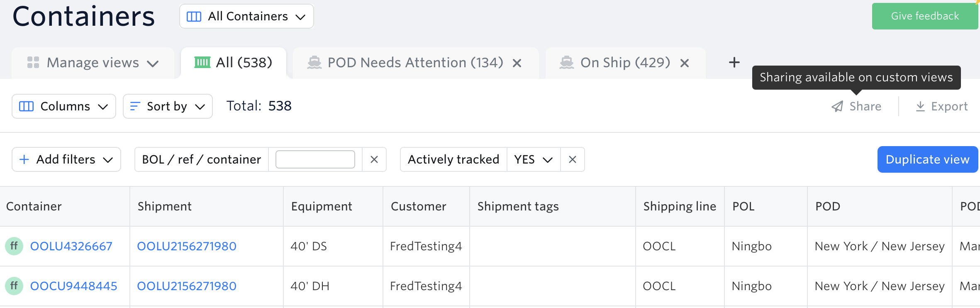Click the Share paper-plane icon

click(x=837, y=107)
